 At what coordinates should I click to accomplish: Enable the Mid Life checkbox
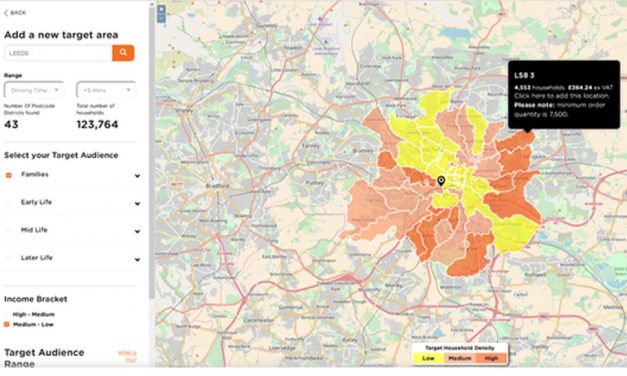click(8, 230)
